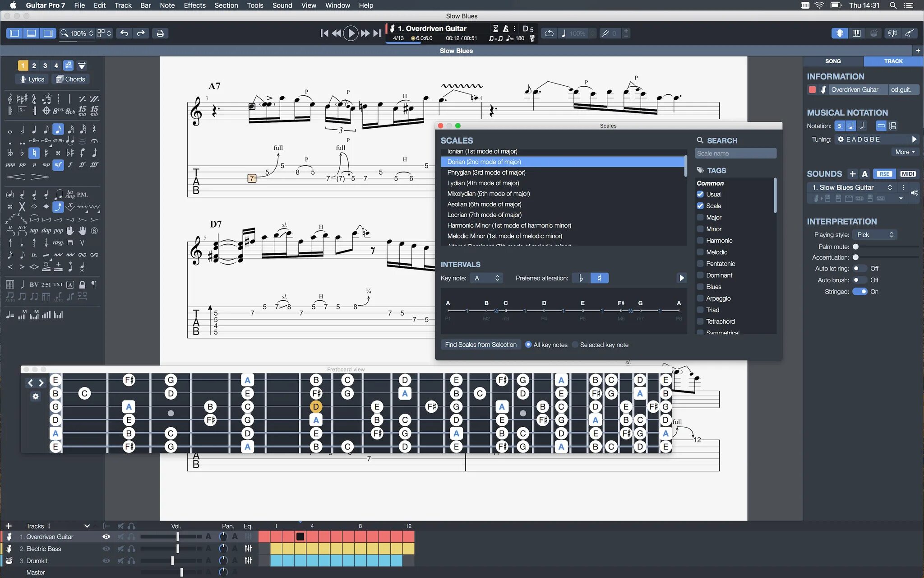This screenshot has width=924, height=578.
Task: Expand Sounds panel dropdown for Slow Blues Guitar
Action: tap(891, 187)
